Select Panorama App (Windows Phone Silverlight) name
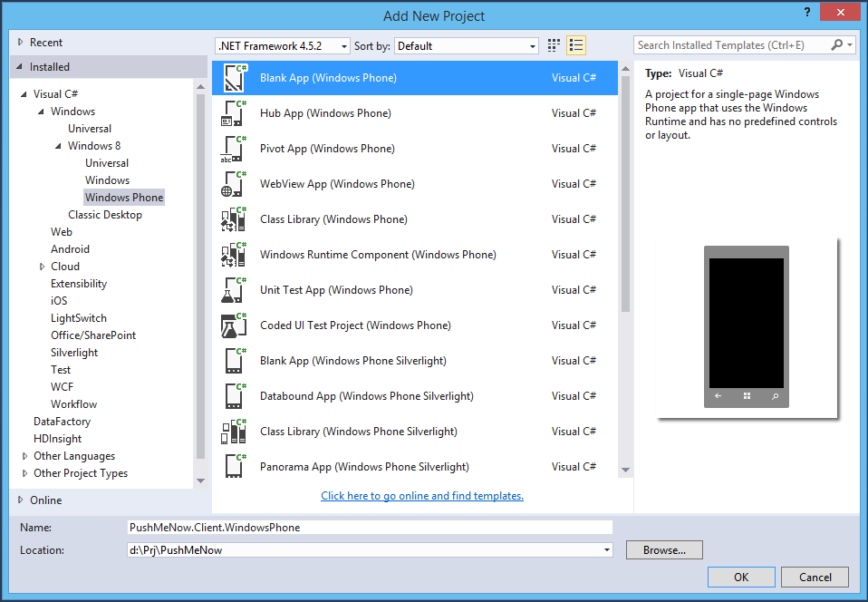868x602 pixels. point(364,467)
